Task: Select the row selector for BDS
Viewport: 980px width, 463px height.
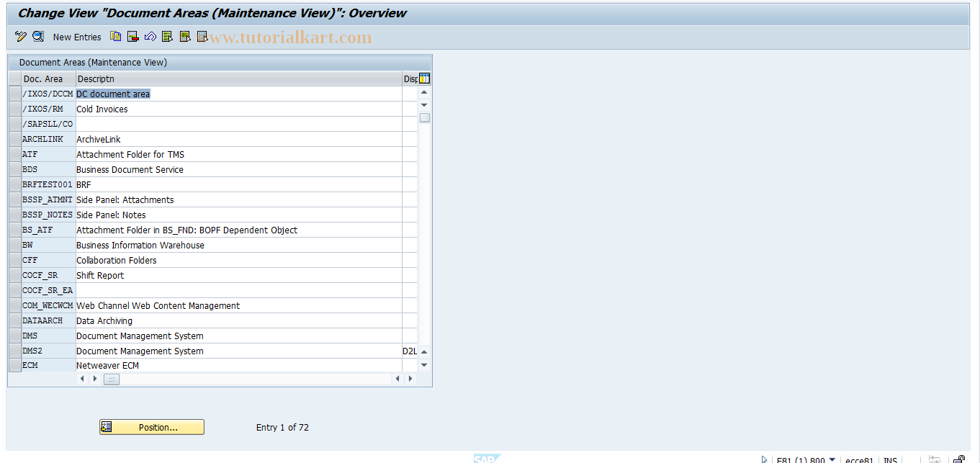Action: [x=15, y=169]
